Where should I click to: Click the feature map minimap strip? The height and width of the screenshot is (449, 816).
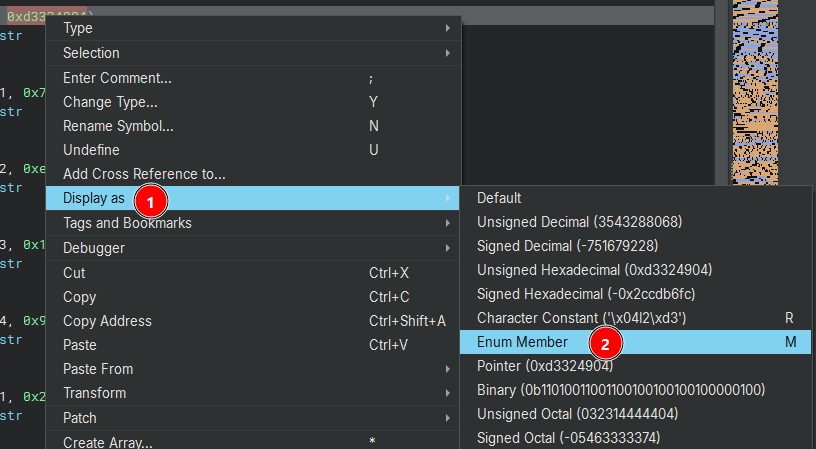(762, 100)
